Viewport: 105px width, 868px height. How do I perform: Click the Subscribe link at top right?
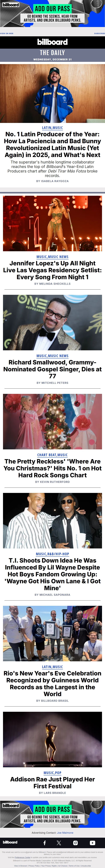click(99, 33)
